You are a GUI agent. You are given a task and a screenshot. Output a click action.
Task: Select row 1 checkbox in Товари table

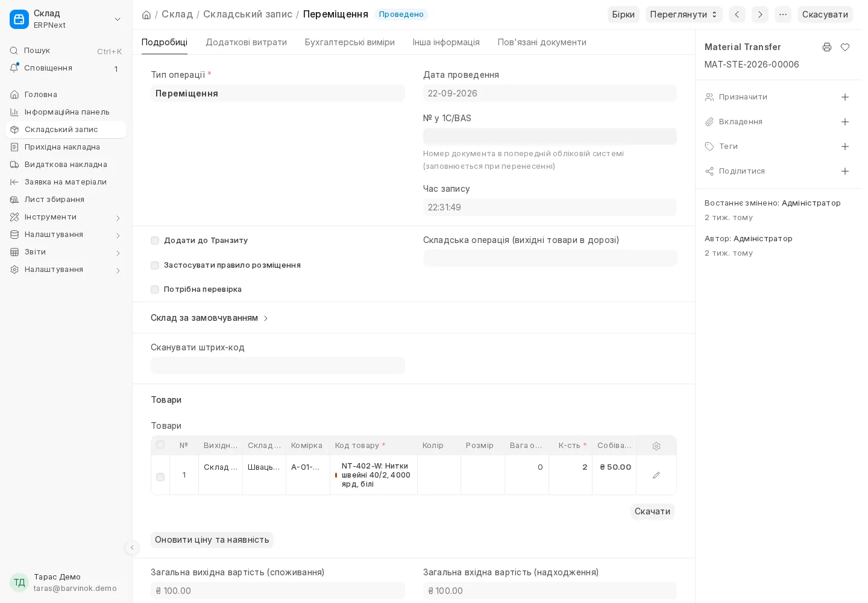[x=160, y=477]
